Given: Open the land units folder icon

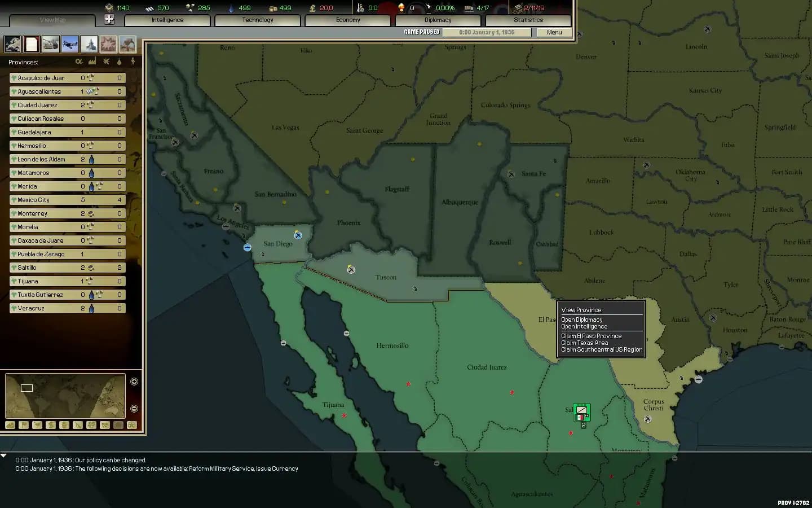Looking at the screenshot, I should click(50, 43).
